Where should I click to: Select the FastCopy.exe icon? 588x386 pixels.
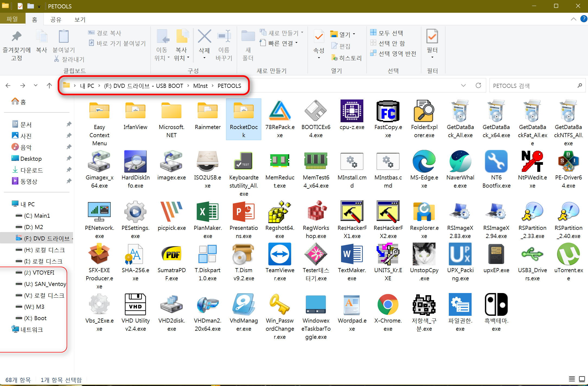(388, 111)
